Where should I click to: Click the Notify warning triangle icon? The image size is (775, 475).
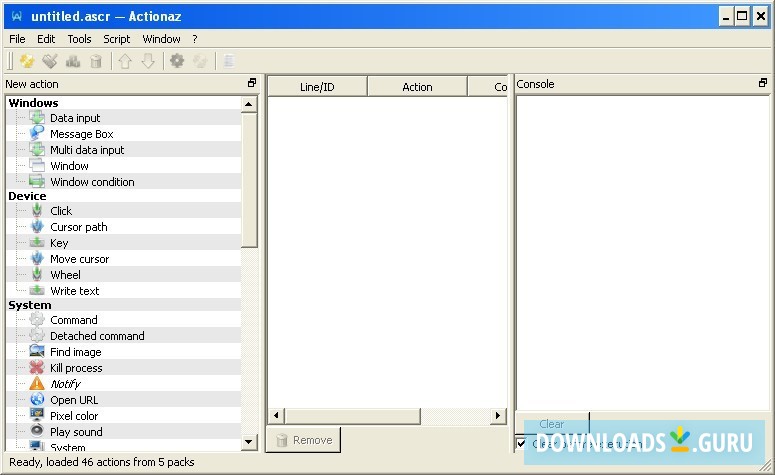coord(37,384)
